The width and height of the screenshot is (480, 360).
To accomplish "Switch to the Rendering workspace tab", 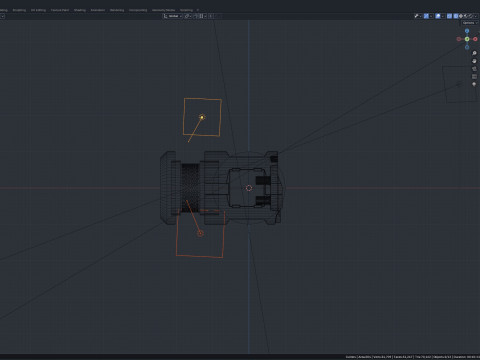I will 117,10.
